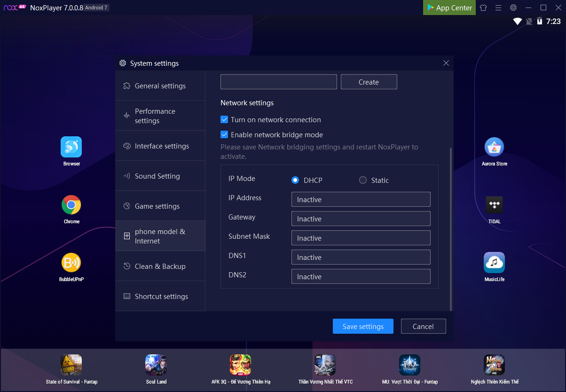Launch State of Survival - Funtap game
Screen dimensions: 566x392
tap(71, 365)
